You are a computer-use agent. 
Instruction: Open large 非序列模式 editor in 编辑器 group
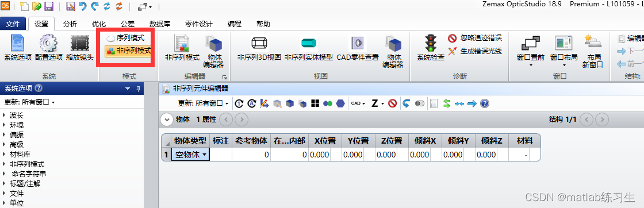(x=182, y=48)
